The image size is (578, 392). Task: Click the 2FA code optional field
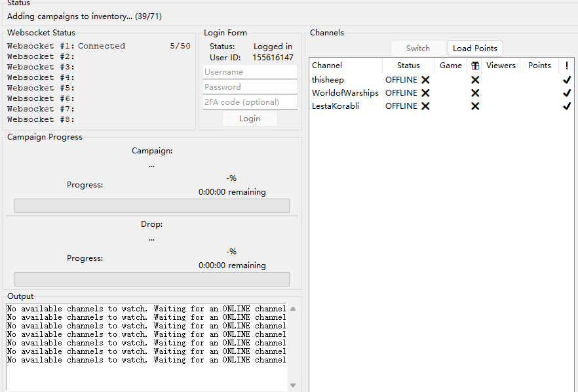pyautogui.click(x=250, y=102)
